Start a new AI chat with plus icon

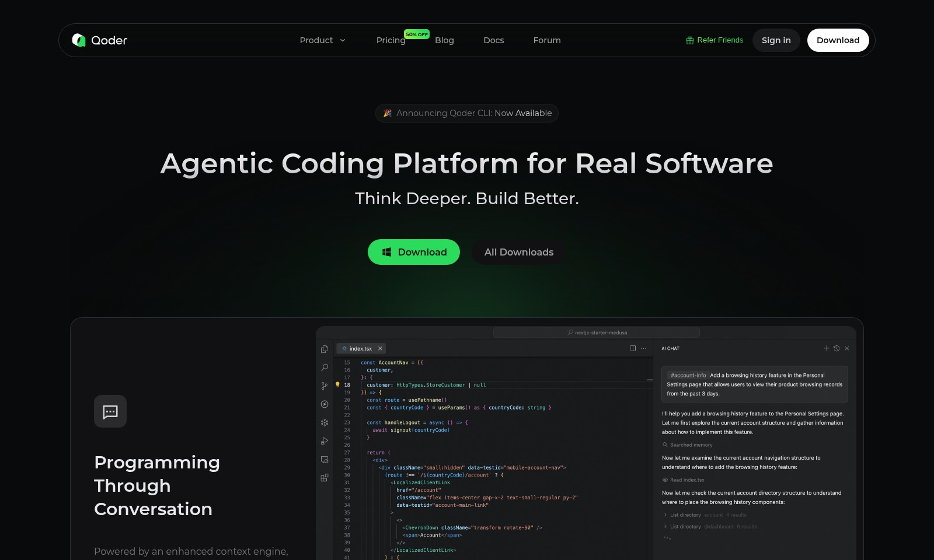pos(826,348)
